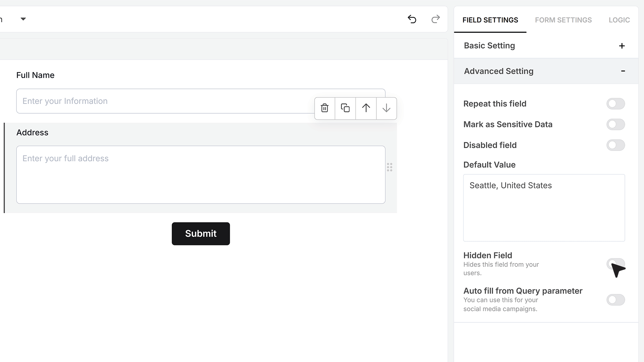Click the Submit button

[x=201, y=234]
